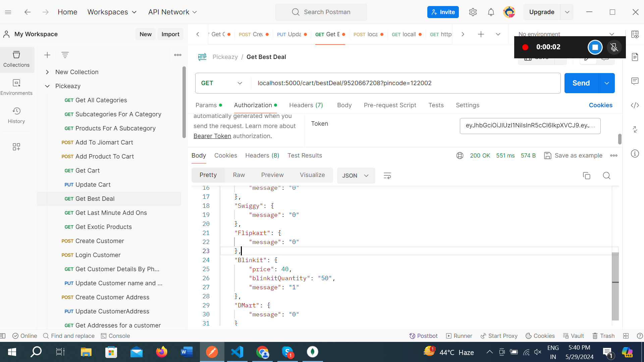Toggle pretty print JSON view
Viewport: 644px width, 362px height.
point(208,175)
